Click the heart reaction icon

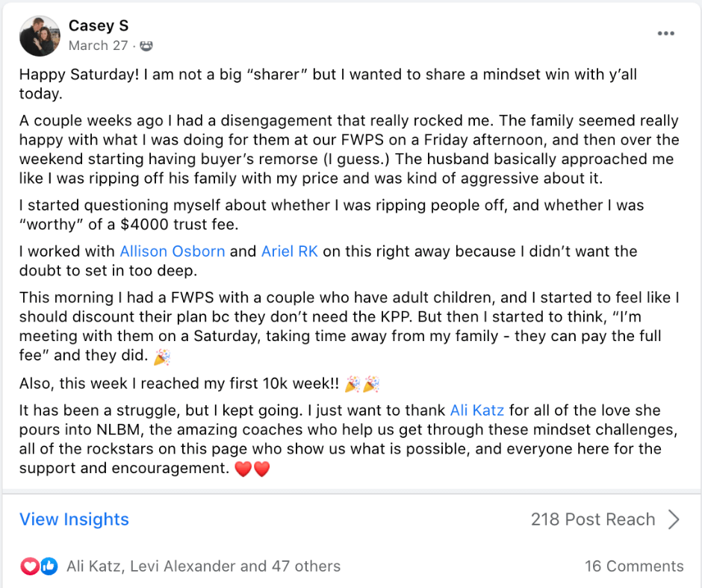click(x=30, y=566)
